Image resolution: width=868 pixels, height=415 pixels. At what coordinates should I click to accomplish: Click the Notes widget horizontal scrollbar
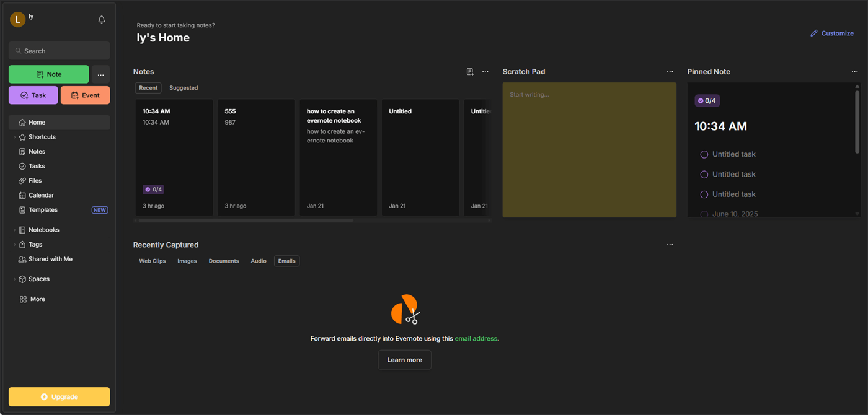(246, 221)
